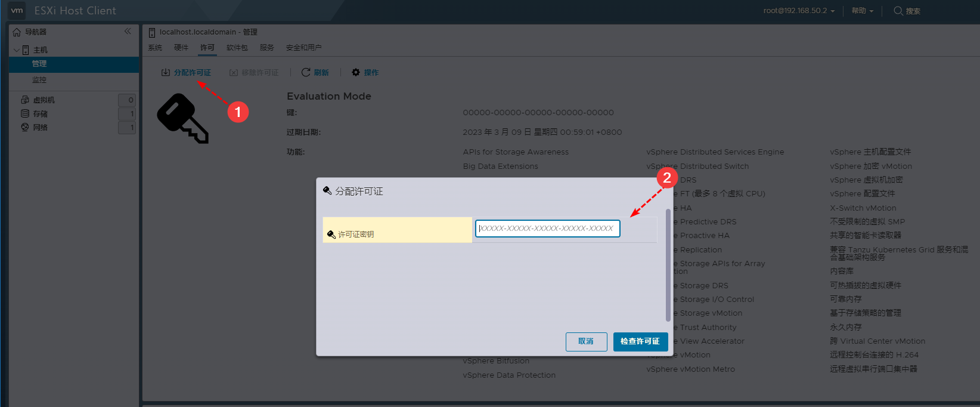
Task: Open the 帮助 help dropdown
Action: (x=862, y=11)
